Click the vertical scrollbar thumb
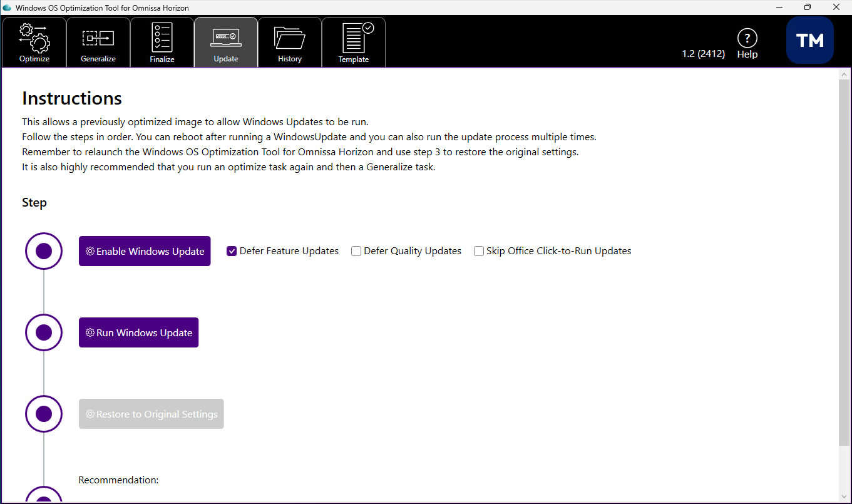 point(844,262)
